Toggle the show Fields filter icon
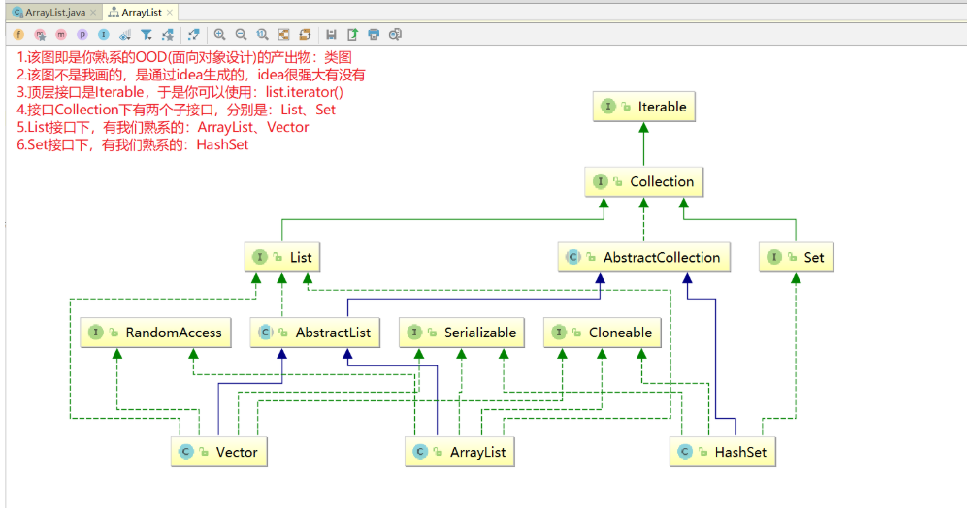 pyautogui.click(x=18, y=34)
